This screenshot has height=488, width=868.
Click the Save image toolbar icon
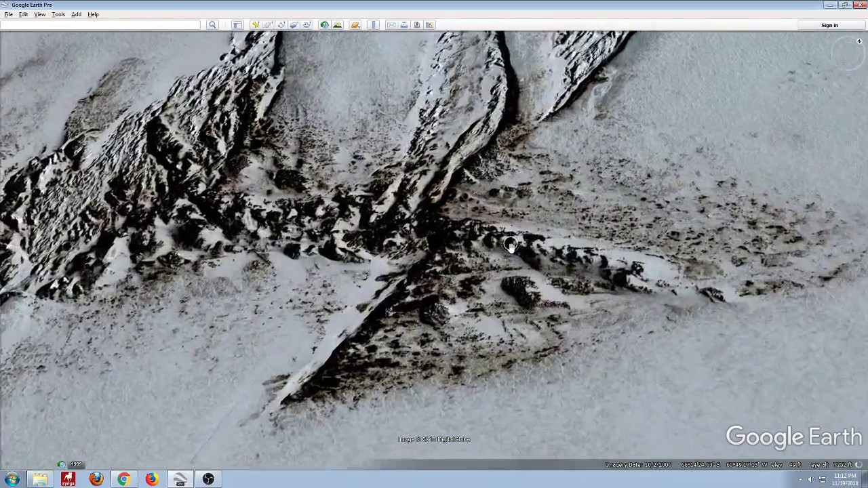pyautogui.click(x=417, y=25)
